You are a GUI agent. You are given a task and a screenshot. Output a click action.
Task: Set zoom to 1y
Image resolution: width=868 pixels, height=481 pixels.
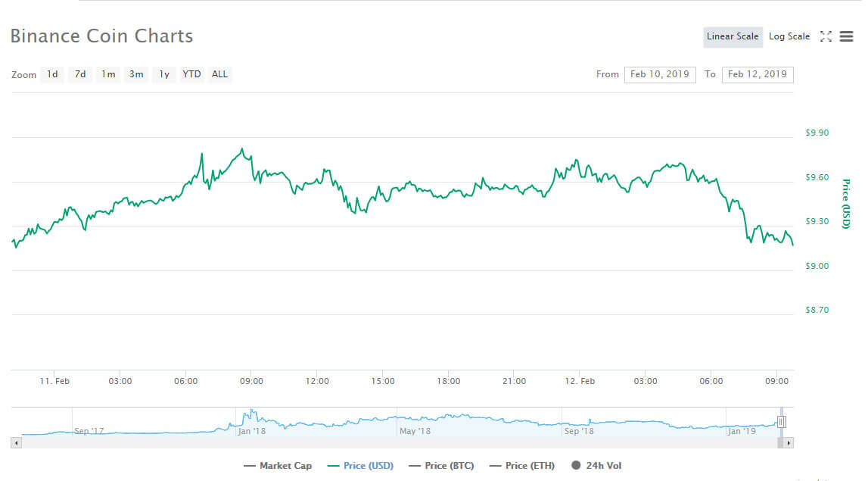[164, 74]
